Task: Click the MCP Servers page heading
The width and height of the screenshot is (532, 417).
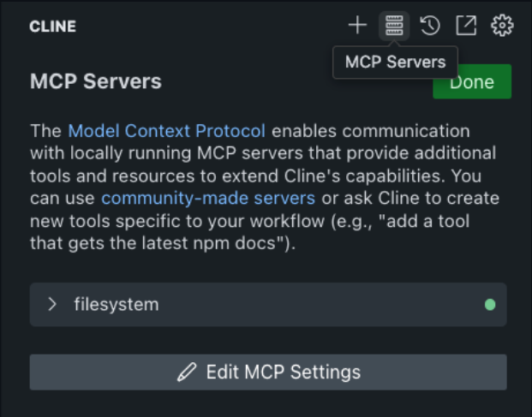Action: 96,82
